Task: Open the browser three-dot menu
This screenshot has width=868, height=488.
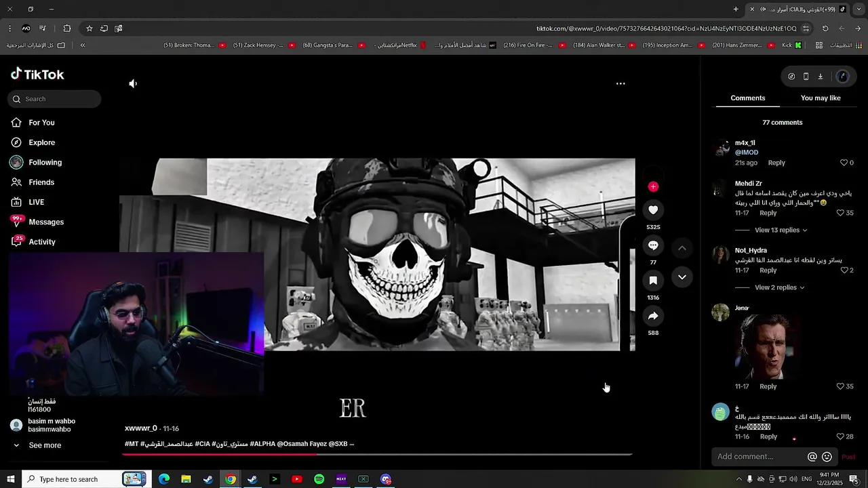Action: tap(9, 28)
